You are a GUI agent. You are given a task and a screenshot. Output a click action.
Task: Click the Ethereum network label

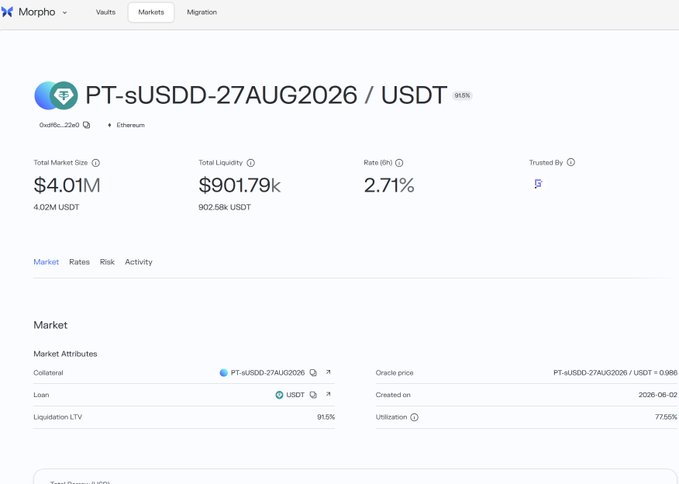[130, 125]
